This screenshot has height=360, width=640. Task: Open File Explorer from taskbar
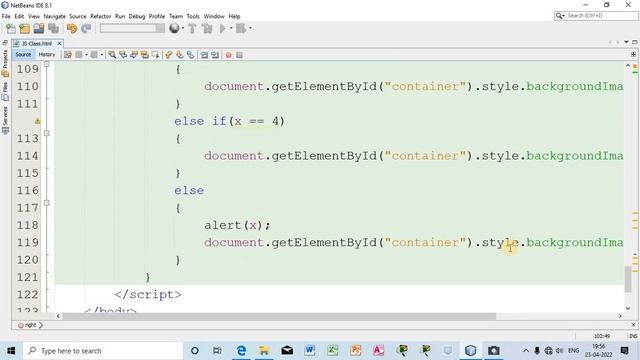click(264, 351)
